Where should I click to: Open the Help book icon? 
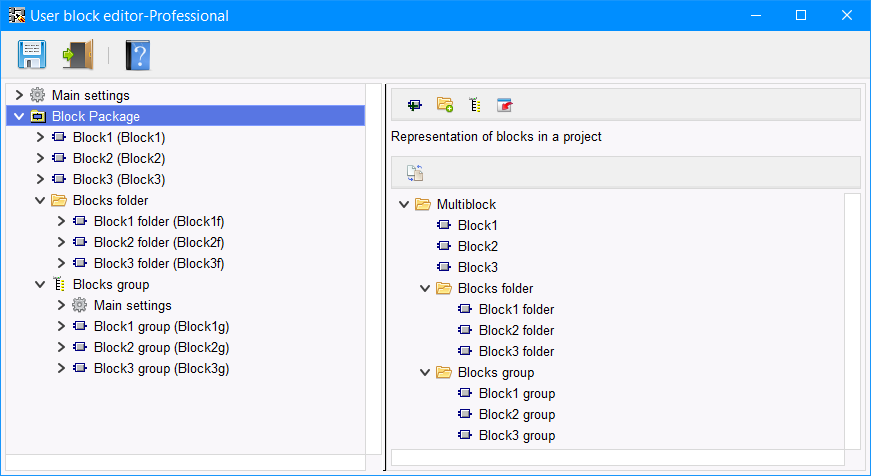pos(137,54)
